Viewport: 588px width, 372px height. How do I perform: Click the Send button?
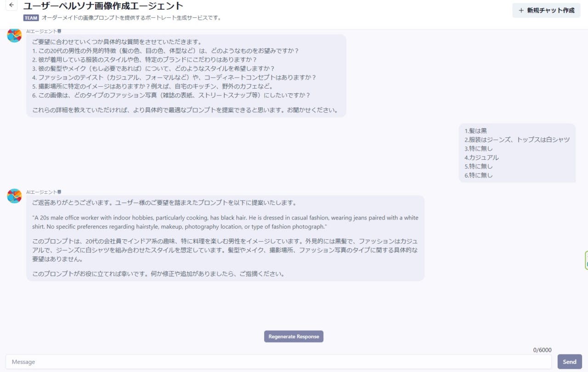coord(570,361)
